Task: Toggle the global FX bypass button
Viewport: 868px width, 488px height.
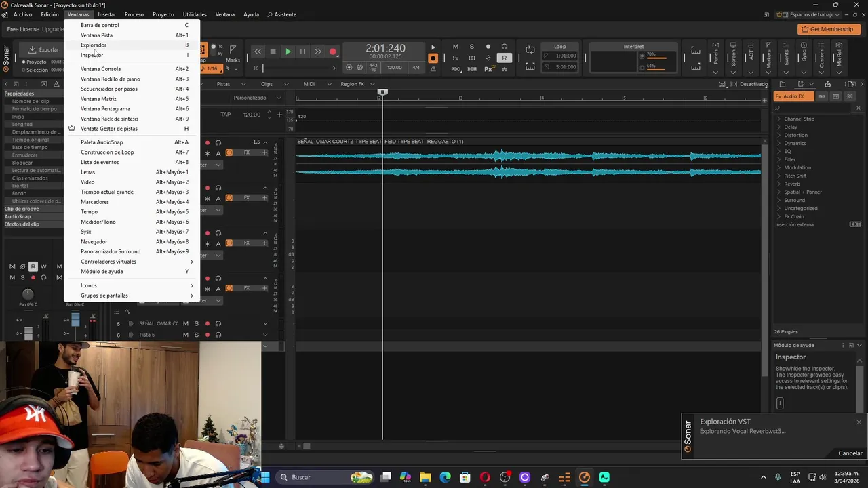Action: 456,58
